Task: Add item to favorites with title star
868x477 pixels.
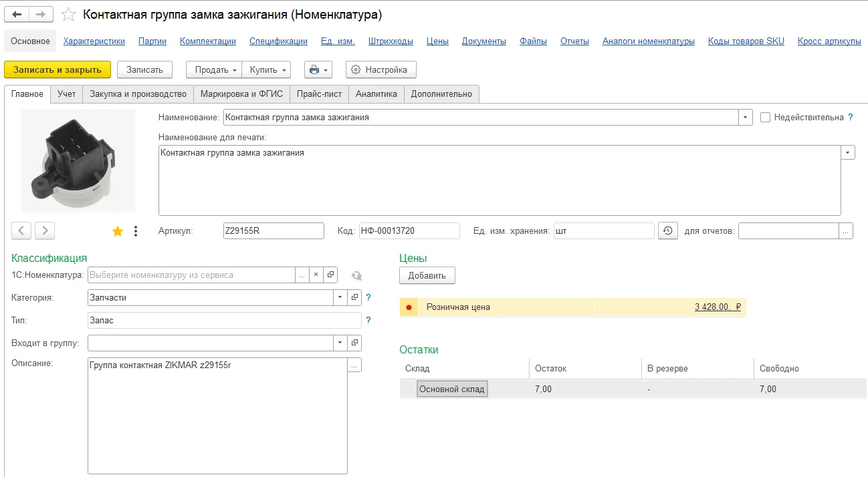Action: pyautogui.click(x=68, y=14)
